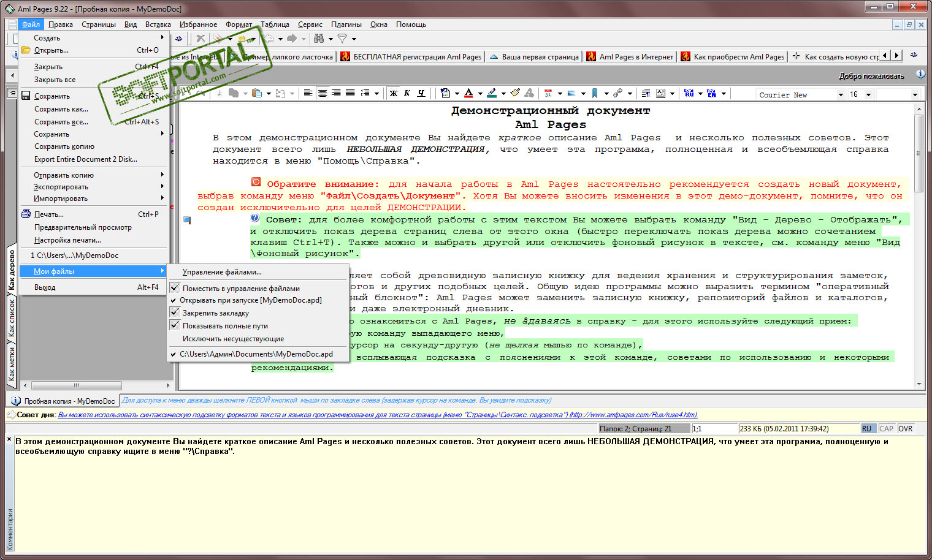Viewport: 932px width, 560px height.
Task: Open the Courier New font dropdown
Action: pos(841,94)
